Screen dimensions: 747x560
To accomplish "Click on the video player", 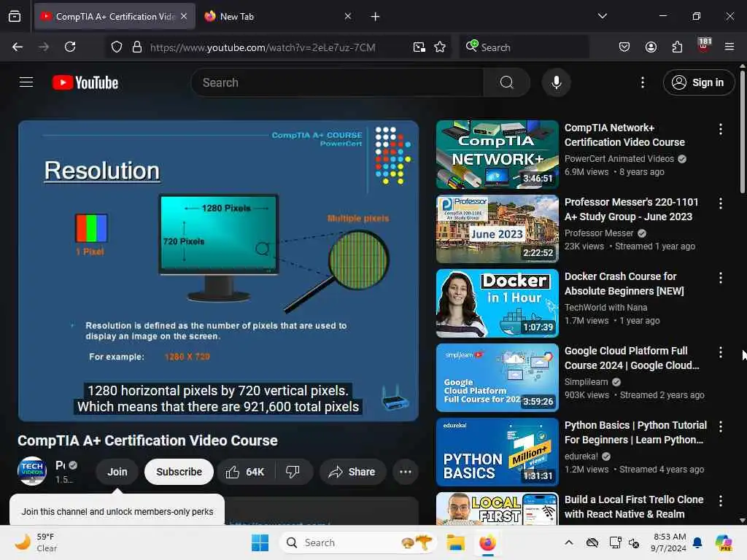I will pos(218,271).
